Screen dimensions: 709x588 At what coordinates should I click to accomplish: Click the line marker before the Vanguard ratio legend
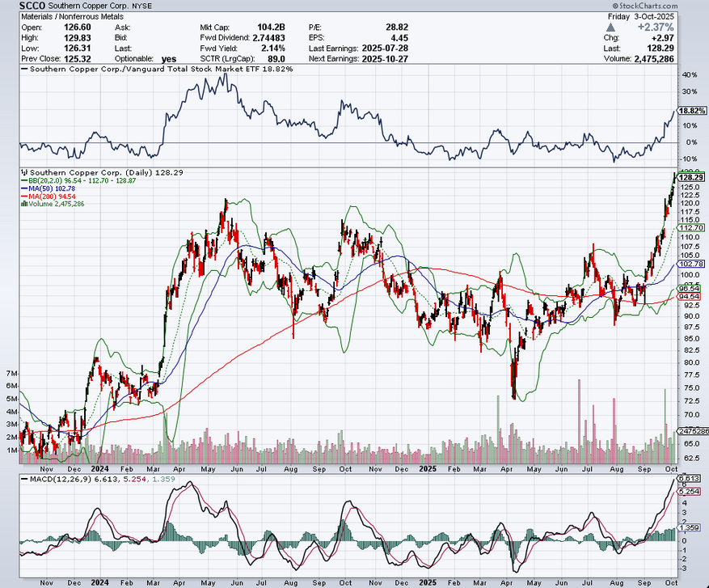coord(24,70)
